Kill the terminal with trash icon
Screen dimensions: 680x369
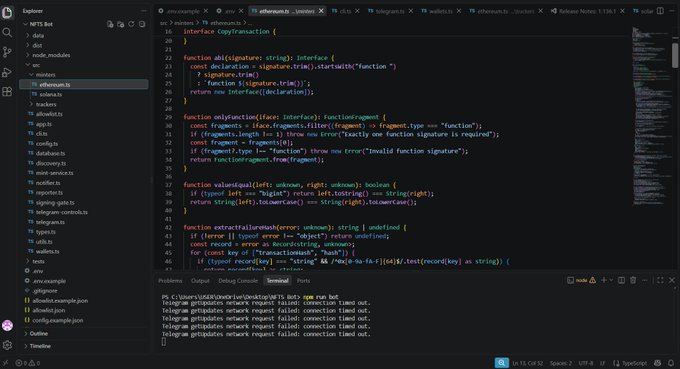tap(633, 281)
